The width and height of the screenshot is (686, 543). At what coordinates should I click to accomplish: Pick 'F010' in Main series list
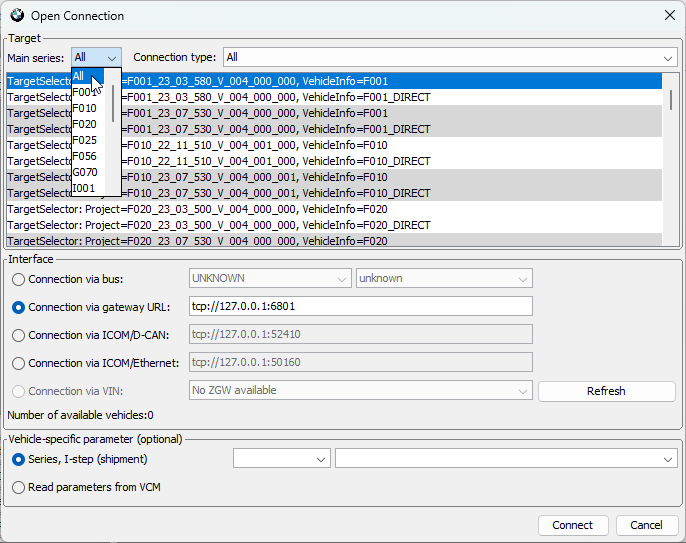click(88, 108)
